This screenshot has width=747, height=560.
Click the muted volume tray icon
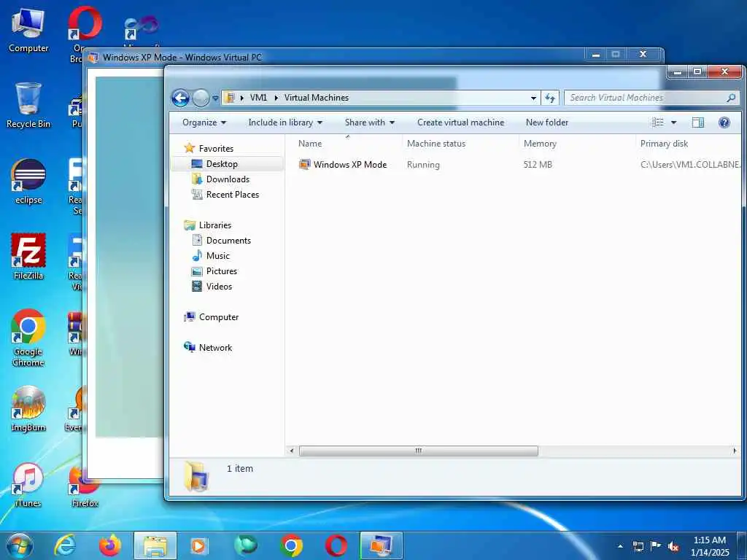point(673,546)
